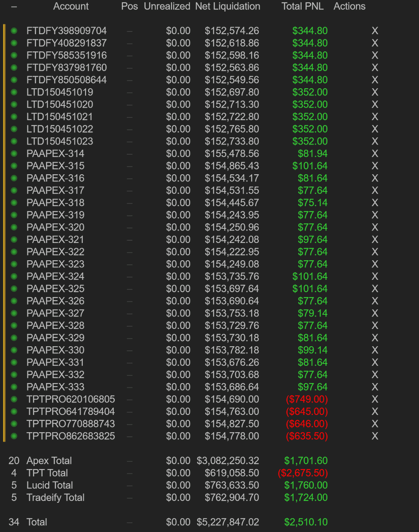Click Tradeify total PNL $1,724.00
The width and height of the screenshot is (419, 532).
[x=306, y=498]
